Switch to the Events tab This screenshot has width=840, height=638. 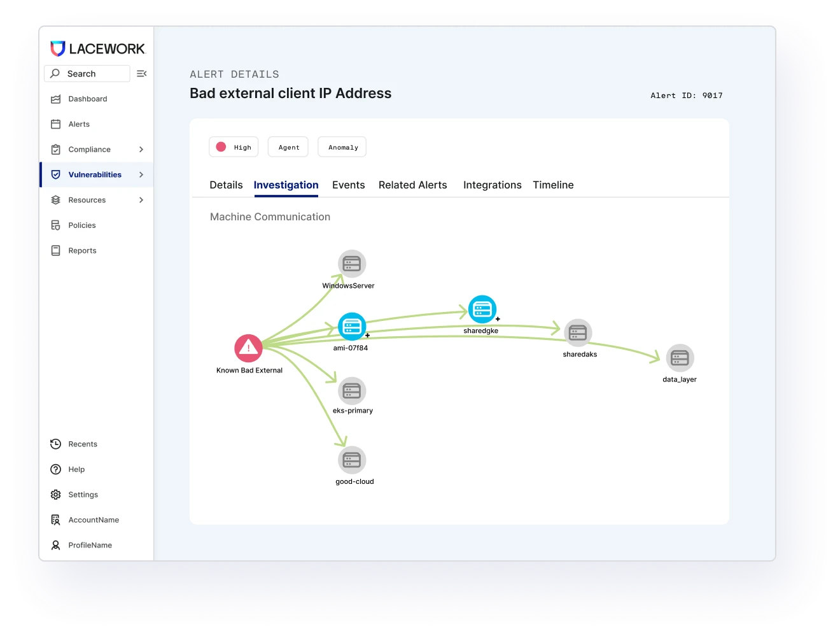click(x=348, y=185)
